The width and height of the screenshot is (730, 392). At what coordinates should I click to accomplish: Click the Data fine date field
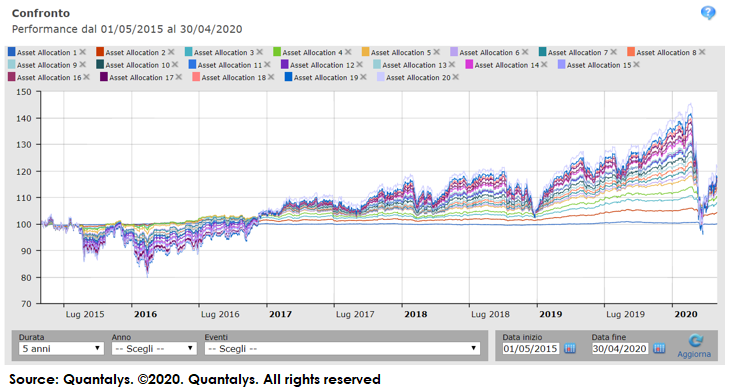(620, 348)
